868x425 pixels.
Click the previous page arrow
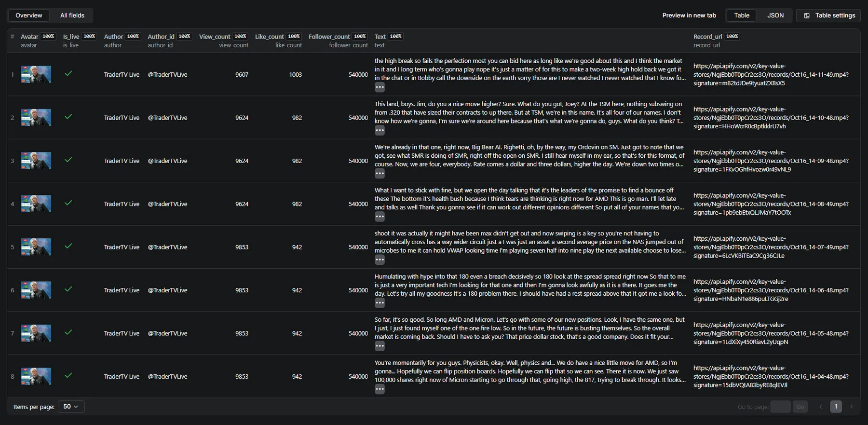pyautogui.click(x=821, y=407)
